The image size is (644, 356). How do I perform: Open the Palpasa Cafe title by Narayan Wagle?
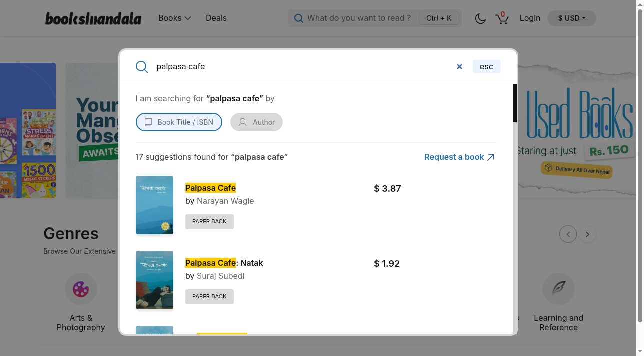point(210,188)
